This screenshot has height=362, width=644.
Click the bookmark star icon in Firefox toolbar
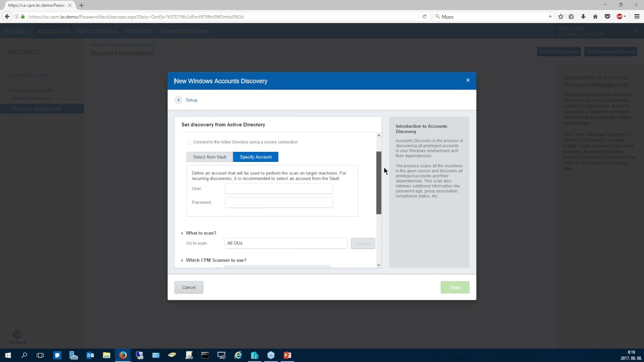click(560, 17)
